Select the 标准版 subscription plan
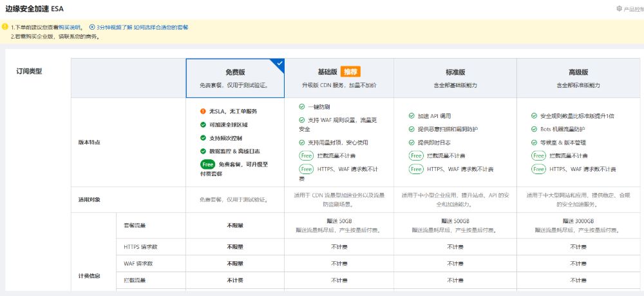Viewport: 644px width, 296px height. [x=455, y=78]
